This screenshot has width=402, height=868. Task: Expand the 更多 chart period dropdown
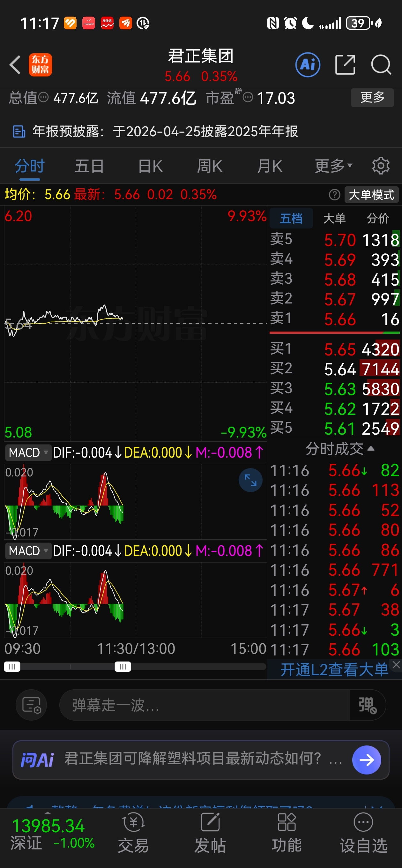[x=333, y=166]
